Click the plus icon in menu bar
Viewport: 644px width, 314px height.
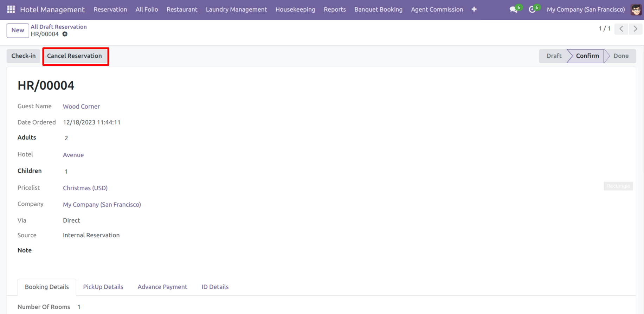point(474,9)
